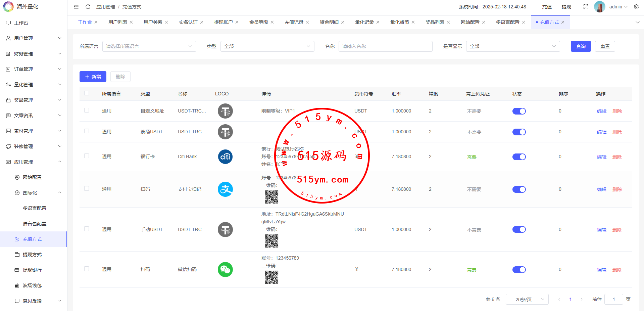Expand the 财务管理 sidebar menu
This screenshot has width=644, height=311.
pyautogui.click(x=34, y=54)
